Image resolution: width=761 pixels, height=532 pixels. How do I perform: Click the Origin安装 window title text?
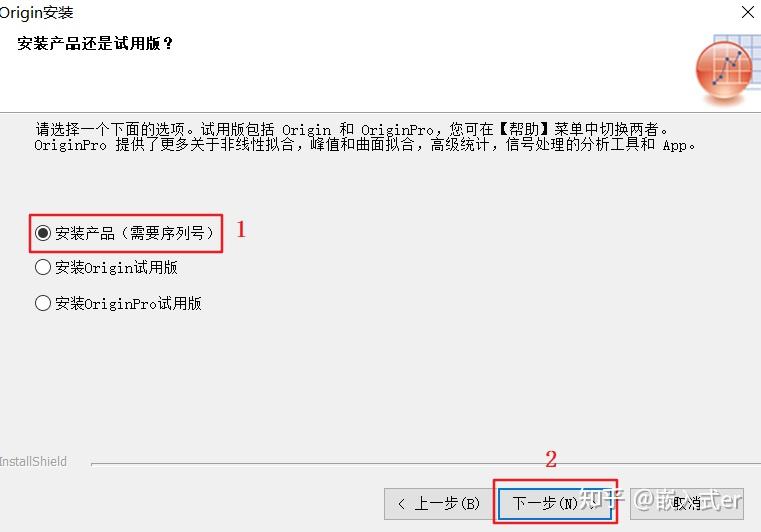[x=36, y=12]
